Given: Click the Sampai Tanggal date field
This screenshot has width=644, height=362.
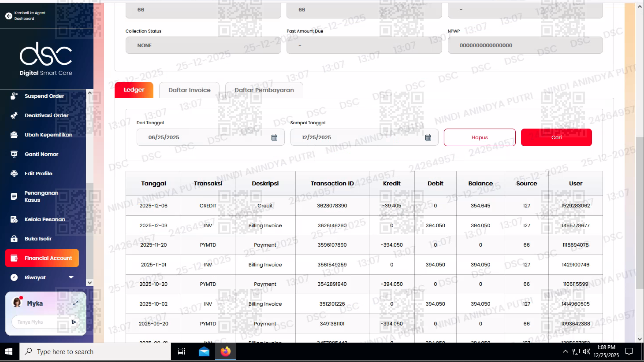Looking at the screenshot, I should (365, 137).
